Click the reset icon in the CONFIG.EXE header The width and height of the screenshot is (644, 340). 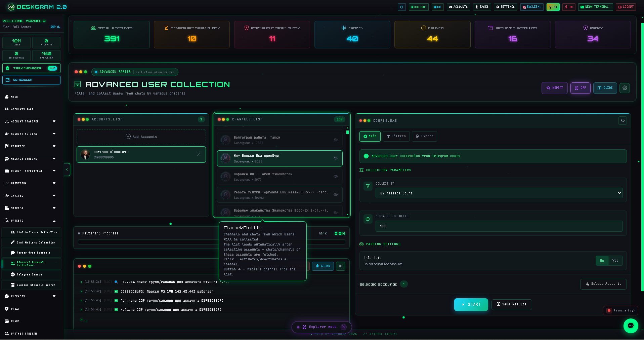pyautogui.click(x=622, y=120)
